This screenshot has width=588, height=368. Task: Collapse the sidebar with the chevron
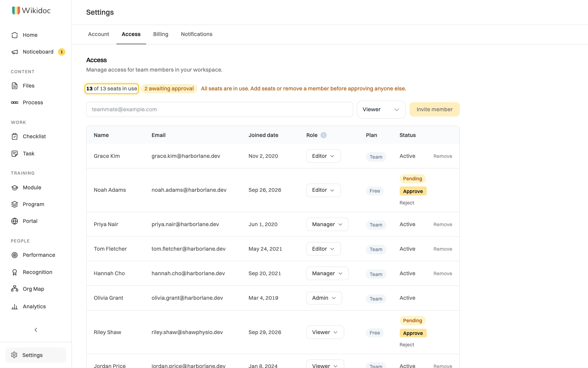[36, 330]
